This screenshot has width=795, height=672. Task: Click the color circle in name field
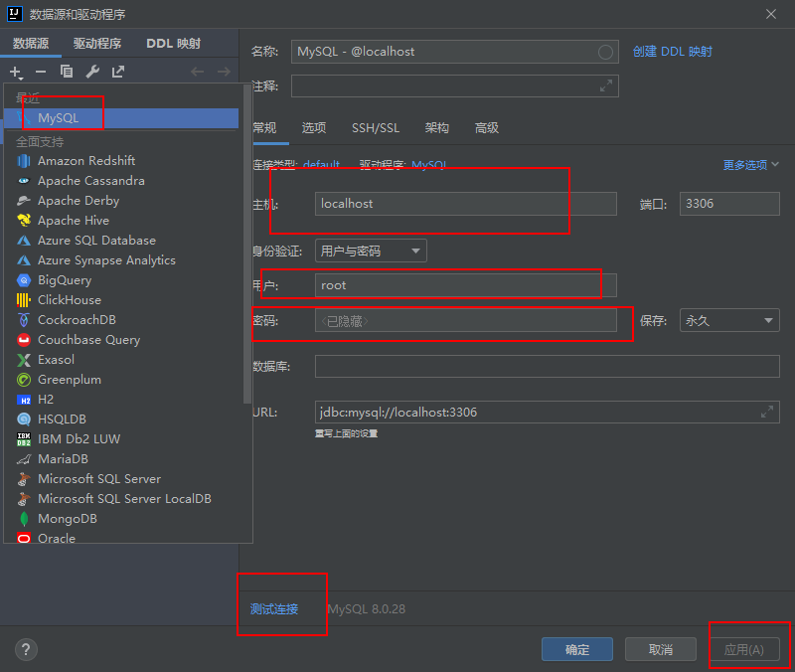tap(605, 52)
